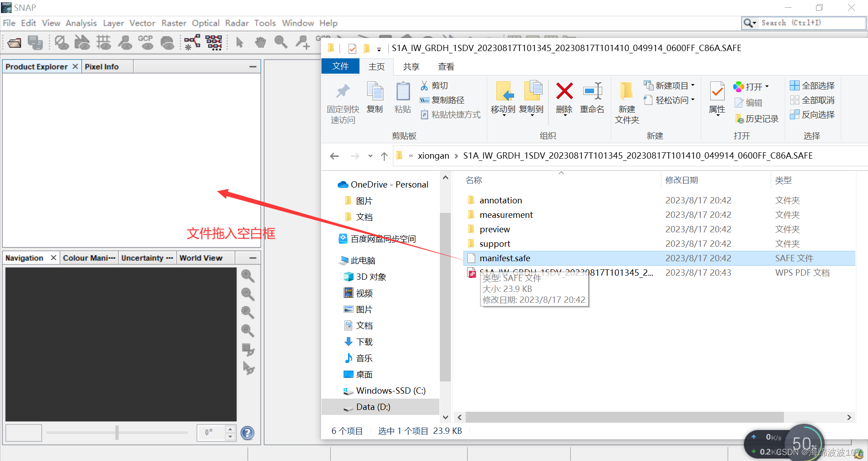Click Edit (编辑) in Open group
This screenshot has height=461, width=868.
coord(749,103)
